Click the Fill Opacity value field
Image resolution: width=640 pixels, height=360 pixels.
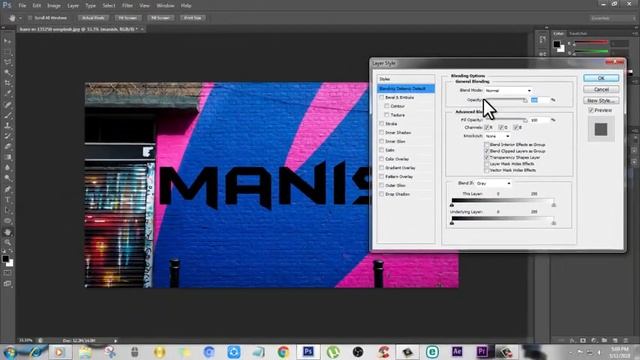point(540,120)
